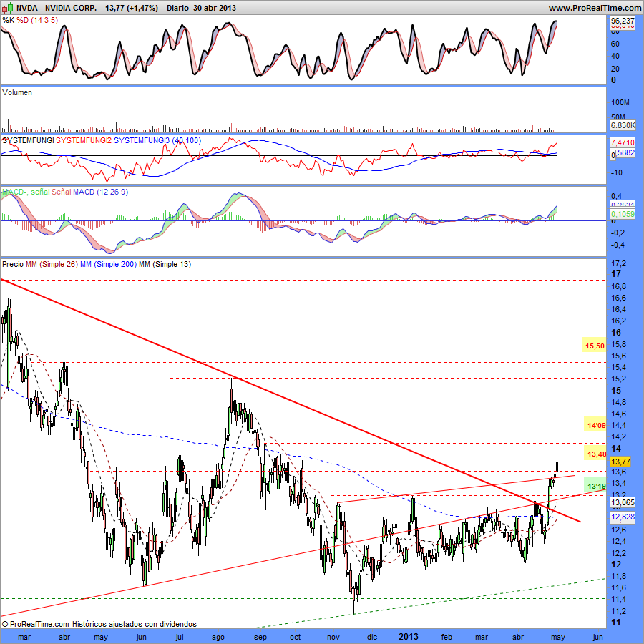Click the Volumen panel label
The image size is (644, 644).
point(17,92)
